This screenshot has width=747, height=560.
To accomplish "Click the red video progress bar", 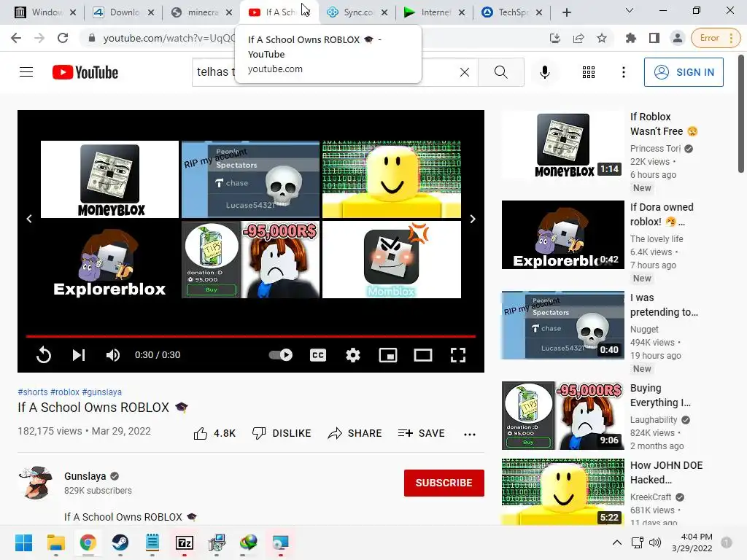I will (251, 336).
